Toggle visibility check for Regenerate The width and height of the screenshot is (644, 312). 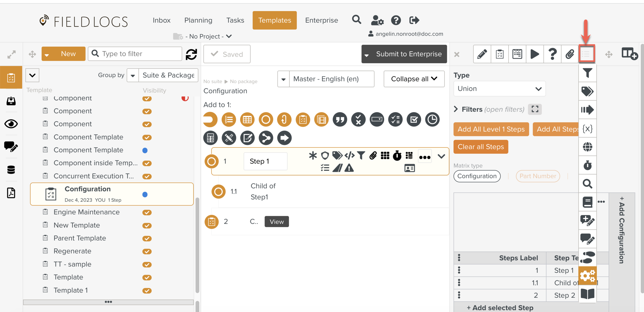[x=147, y=251]
